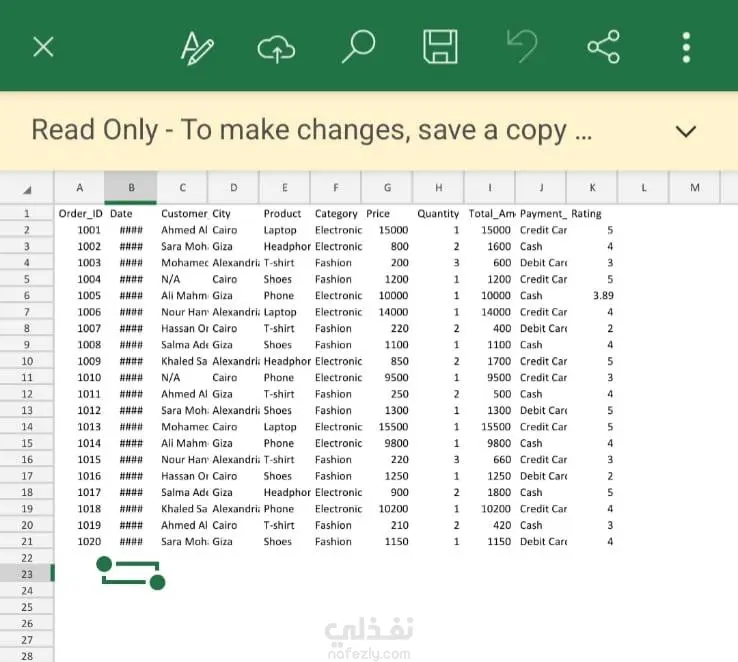This screenshot has height=662, width=738.
Task: Select column F header
Action: coord(336,188)
